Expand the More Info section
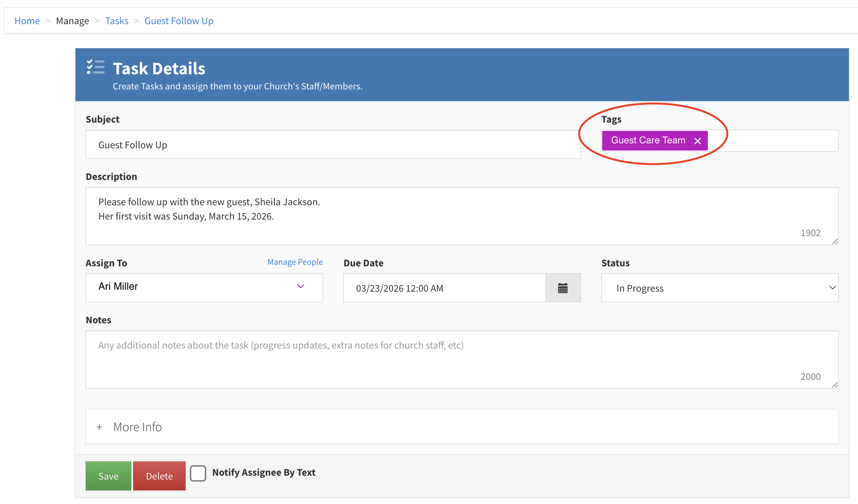 coord(138,427)
